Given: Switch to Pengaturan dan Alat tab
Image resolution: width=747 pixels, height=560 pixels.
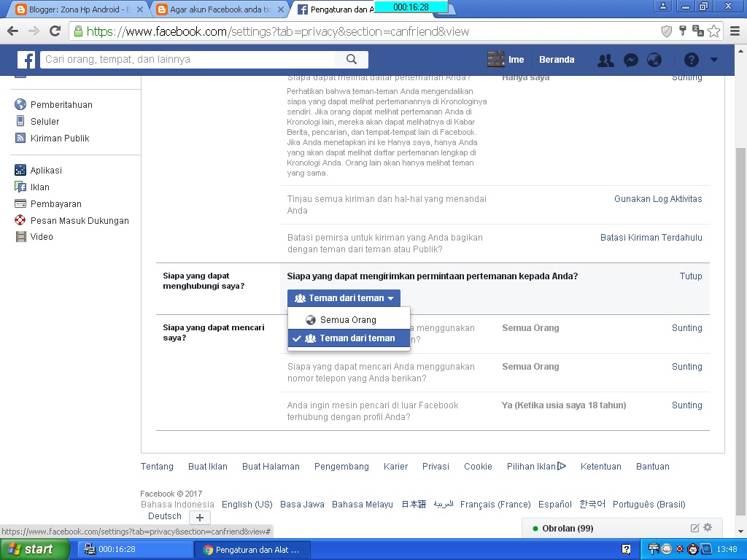Looking at the screenshot, I should point(341,9).
